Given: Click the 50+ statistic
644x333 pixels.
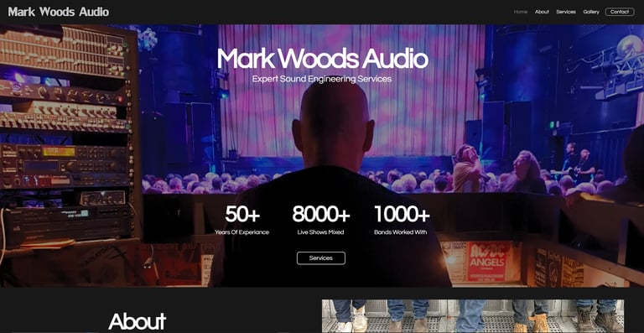Looking at the screenshot, I should click(242, 214).
